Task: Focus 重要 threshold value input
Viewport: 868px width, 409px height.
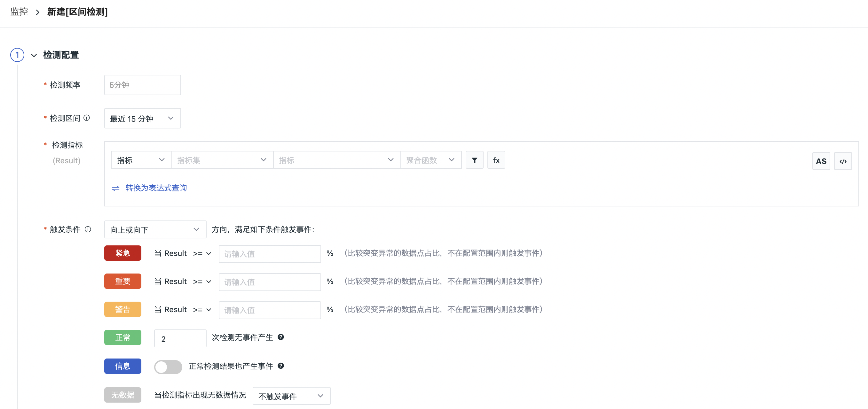Action: [270, 282]
